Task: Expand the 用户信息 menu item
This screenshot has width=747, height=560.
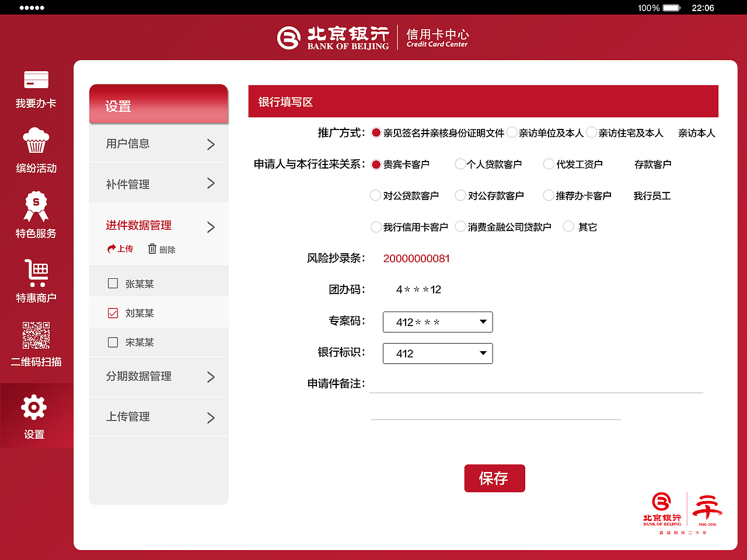Action: (158, 143)
